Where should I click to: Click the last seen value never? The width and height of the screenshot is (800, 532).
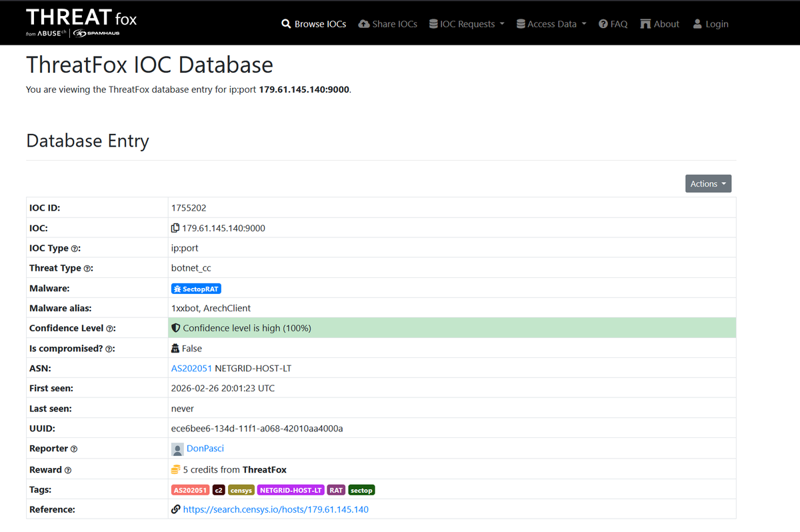coord(183,408)
